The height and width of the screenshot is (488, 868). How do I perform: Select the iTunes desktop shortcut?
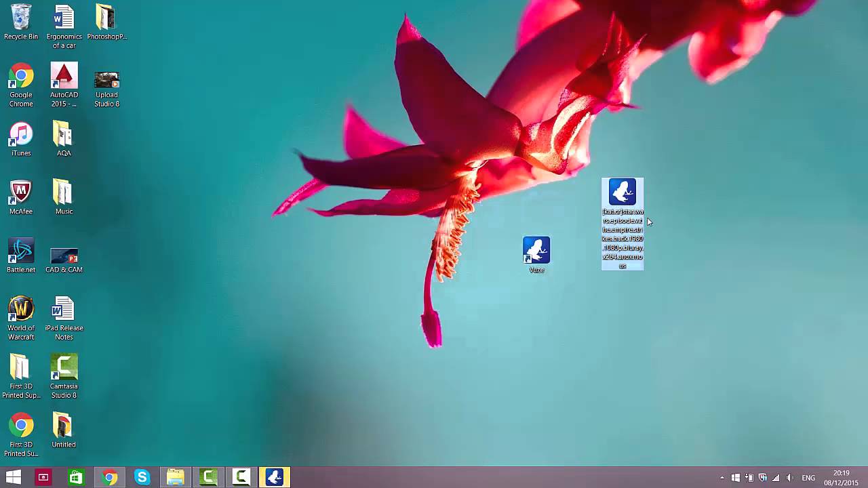coord(21,139)
